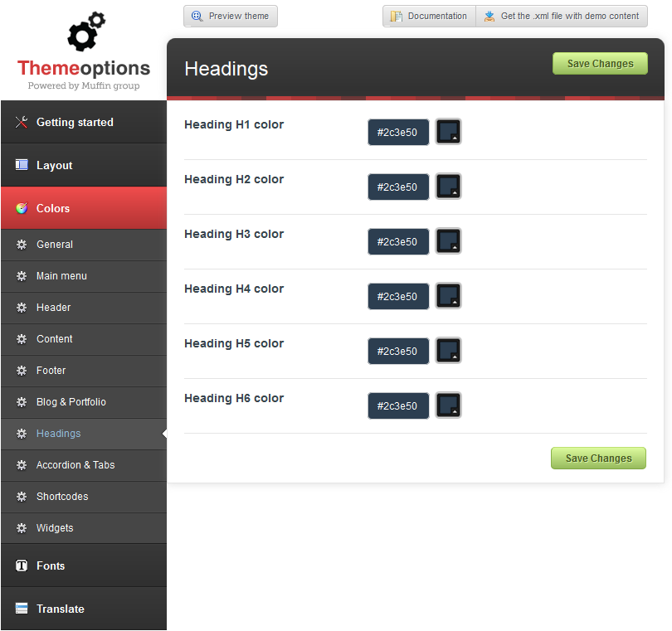Go to Footer color settings
This screenshot has height=631, width=672.
click(x=84, y=371)
